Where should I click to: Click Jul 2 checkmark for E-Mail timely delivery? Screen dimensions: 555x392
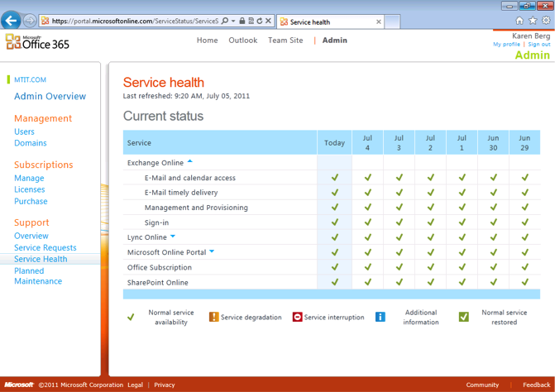pos(431,193)
